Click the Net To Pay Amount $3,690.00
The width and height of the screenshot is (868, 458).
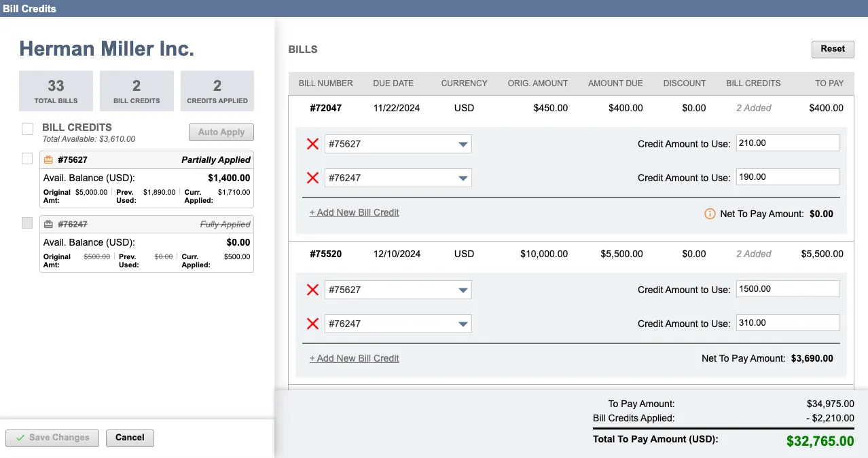point(812,358)
